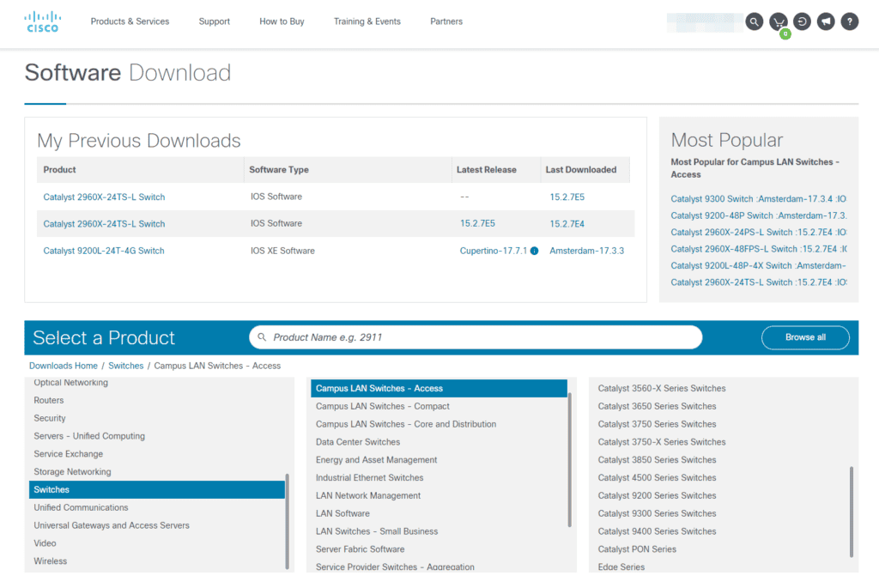Click the Browse all button

[x=804, y=337]
